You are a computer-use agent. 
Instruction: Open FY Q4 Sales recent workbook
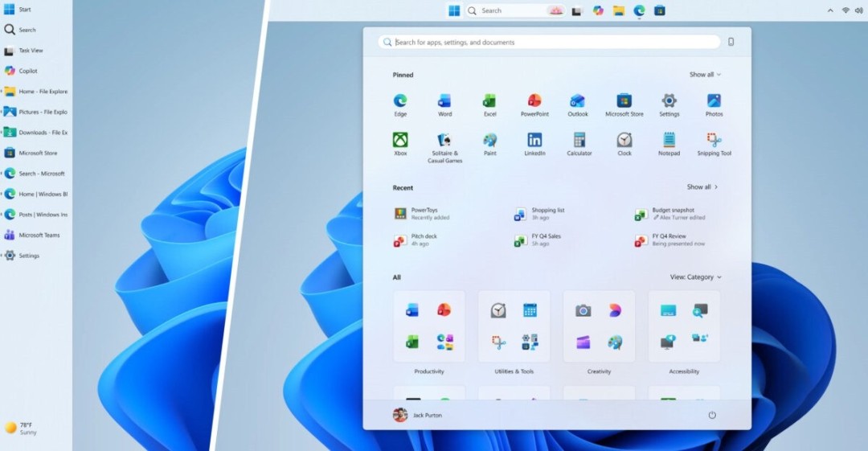click(x=538, y=240)
